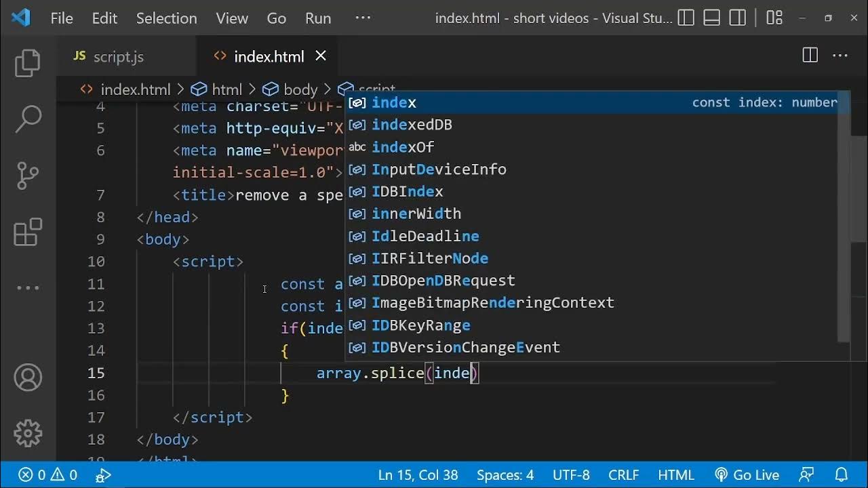Open the View menu
The width and height of the screenshot is (868, 488).
point(232,18)
